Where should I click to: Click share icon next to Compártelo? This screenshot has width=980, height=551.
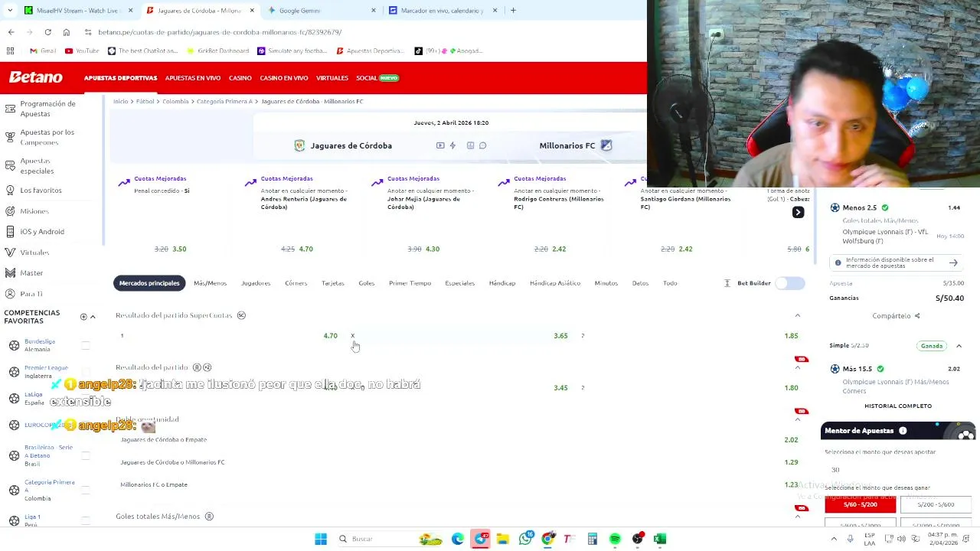[x=916, y=316]
